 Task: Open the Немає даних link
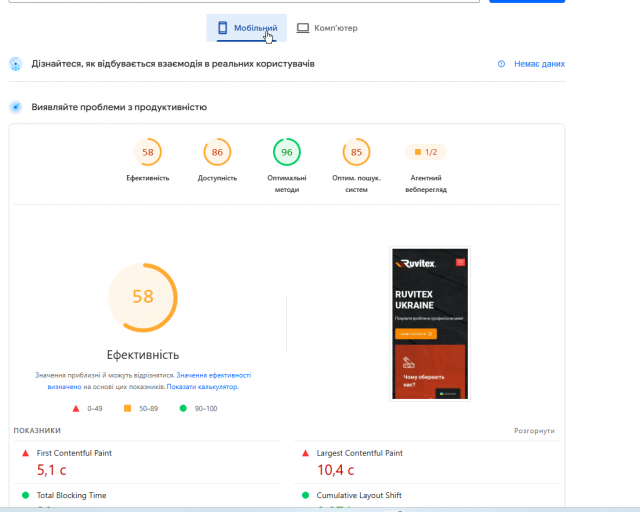coord(539,64)
